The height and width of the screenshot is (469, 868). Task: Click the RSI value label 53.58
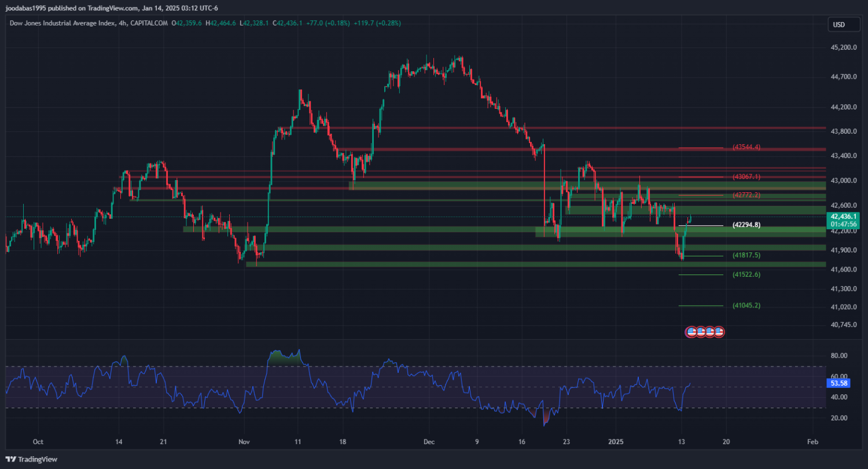(838, 383)
